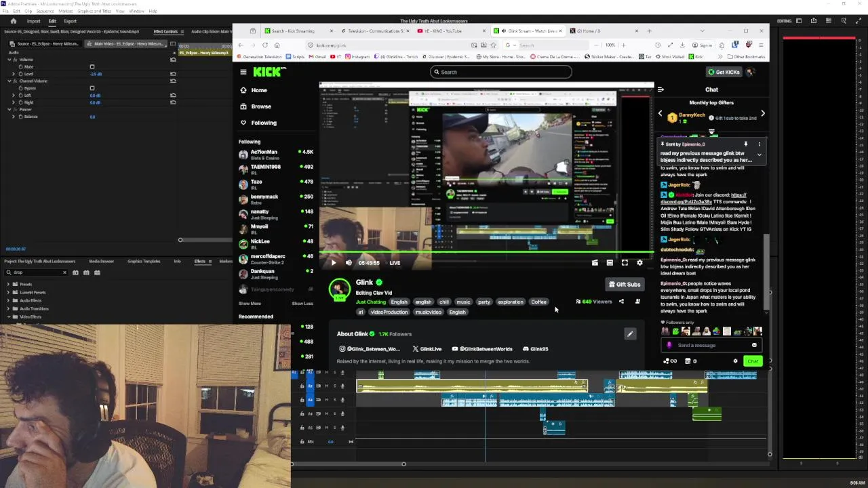This screenshot has width=868, height=488.
Task: Toggle Level keyframe stopwatch
Action: 20,74
